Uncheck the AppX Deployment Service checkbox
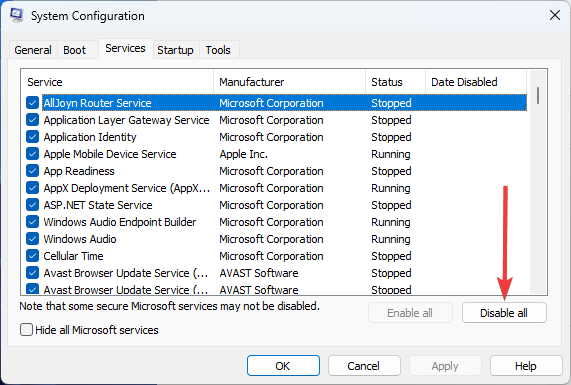Image resolution: width=571 pixels, height=385 pixels. 32,188
